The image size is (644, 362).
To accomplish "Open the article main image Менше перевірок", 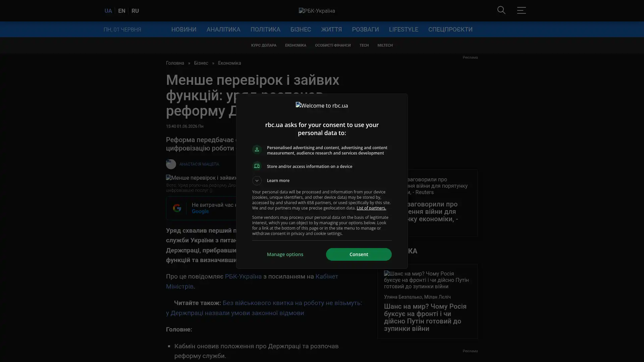I will pyautogui.click(x=201, y=178).
